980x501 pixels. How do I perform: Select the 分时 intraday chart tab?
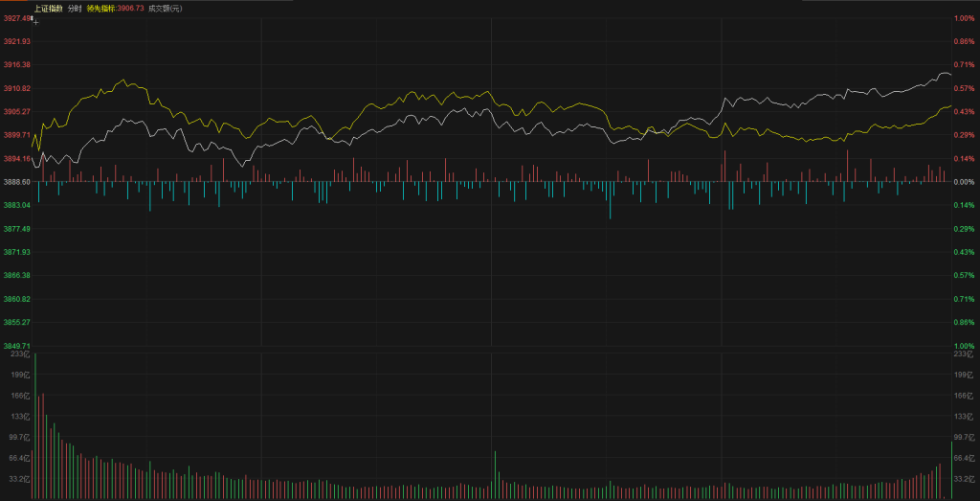[x=75, y=8]
